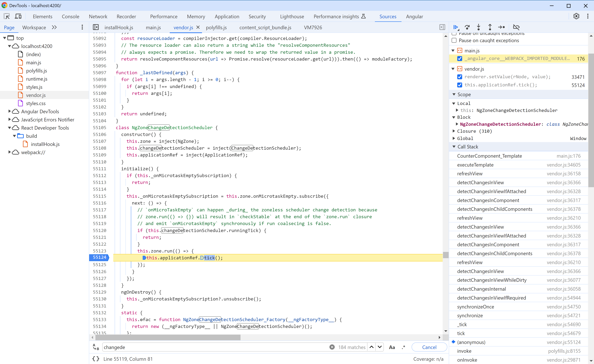Resume script execution
Viewport: 594px width, 364px height.
(x=456, y=27)
